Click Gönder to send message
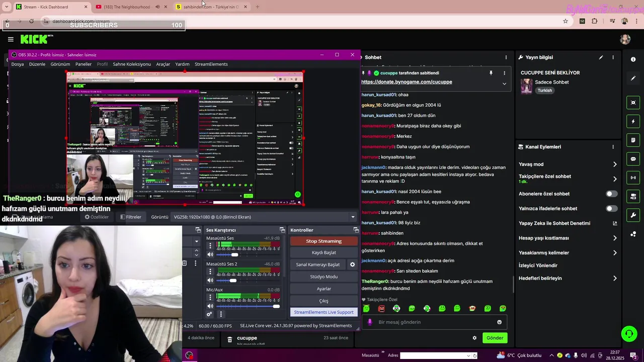Screen dimensions: 644x362 pyautogui.click(x=495, y=338)
